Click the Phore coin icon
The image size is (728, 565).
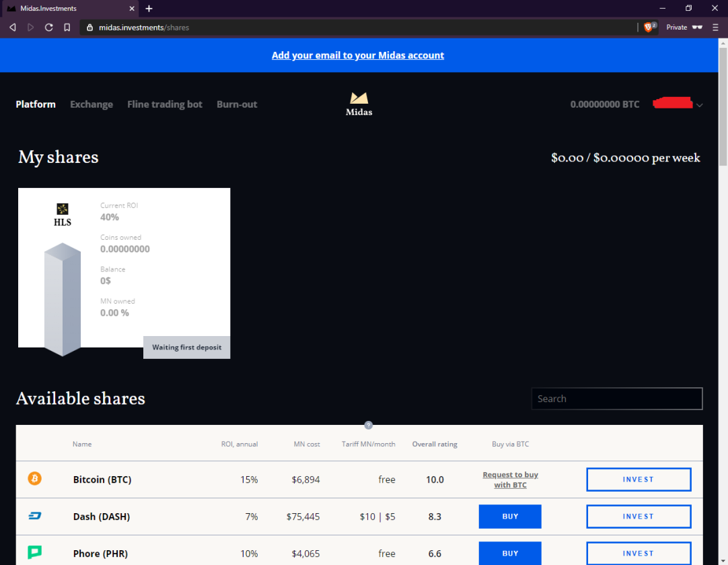pos(35,552)
